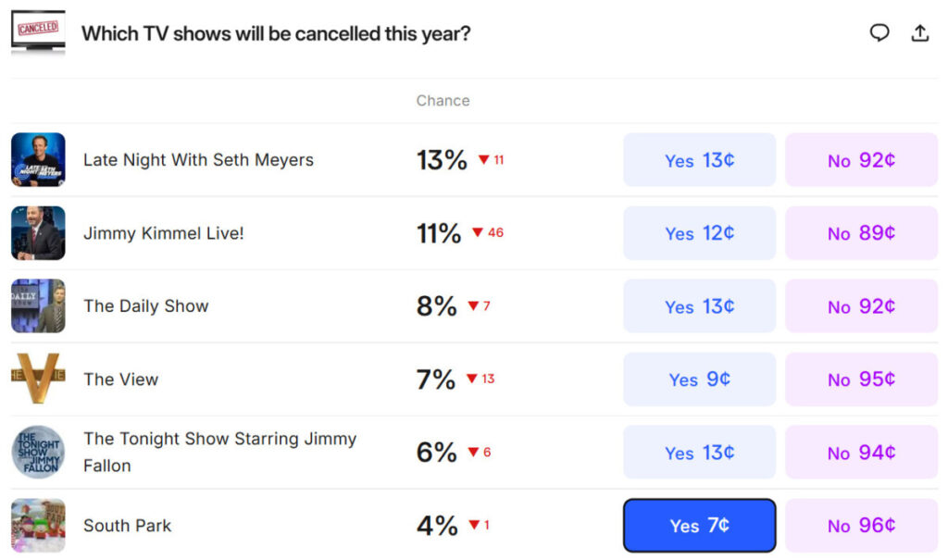Choose No 94¢ for The Tonight Show
Screen dimensions: 948x560
click(861, 453)
